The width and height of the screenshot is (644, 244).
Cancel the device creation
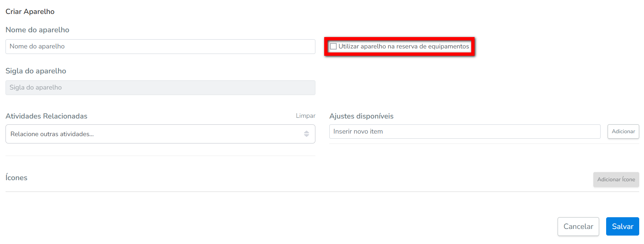coord(578,226)
